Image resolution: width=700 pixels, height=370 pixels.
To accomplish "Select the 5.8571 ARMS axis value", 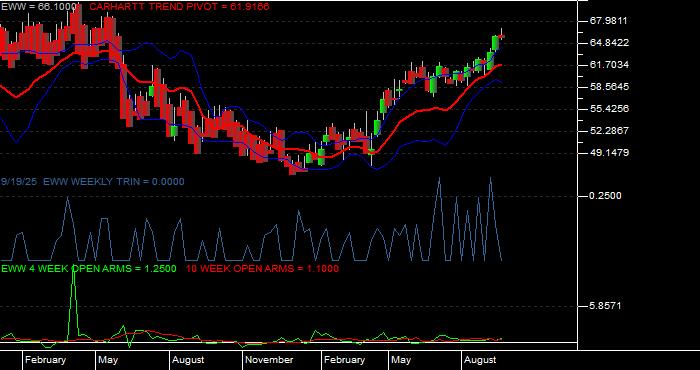I will pyautogui.click(x=605, y=306).
